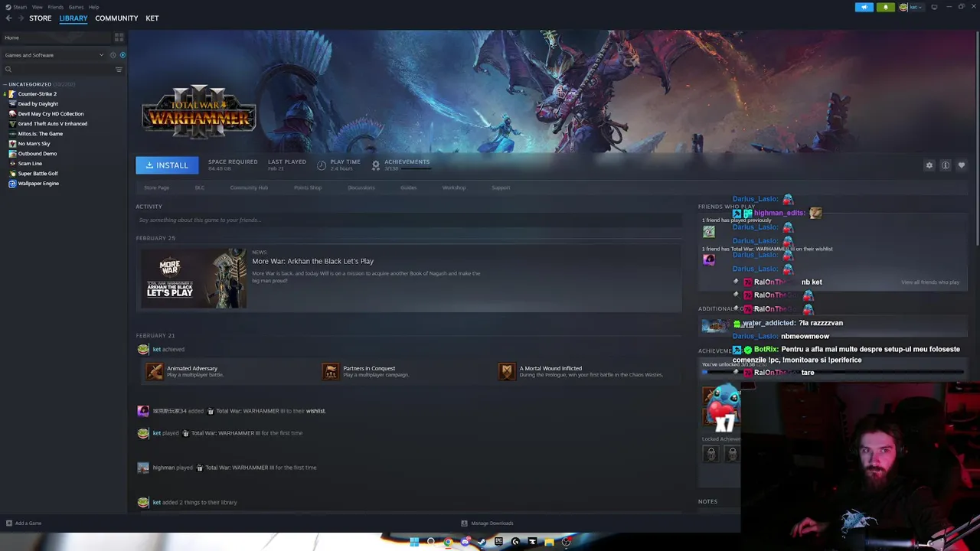Select Outbound Demo in the library
The height and width of the screenshot is (551, 980).
37,154
